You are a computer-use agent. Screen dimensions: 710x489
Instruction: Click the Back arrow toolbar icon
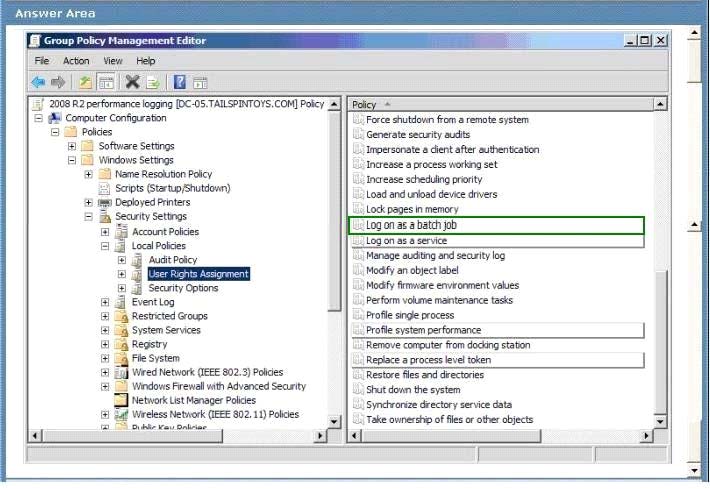38,82
